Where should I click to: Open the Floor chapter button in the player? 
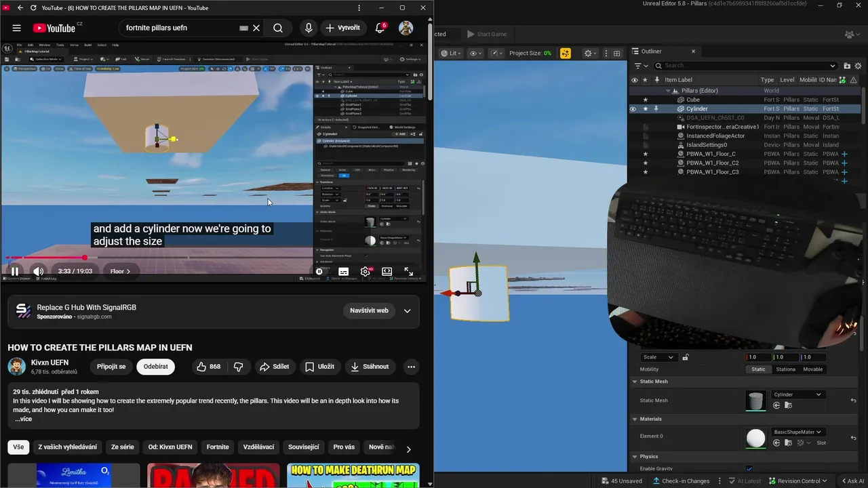120,271
